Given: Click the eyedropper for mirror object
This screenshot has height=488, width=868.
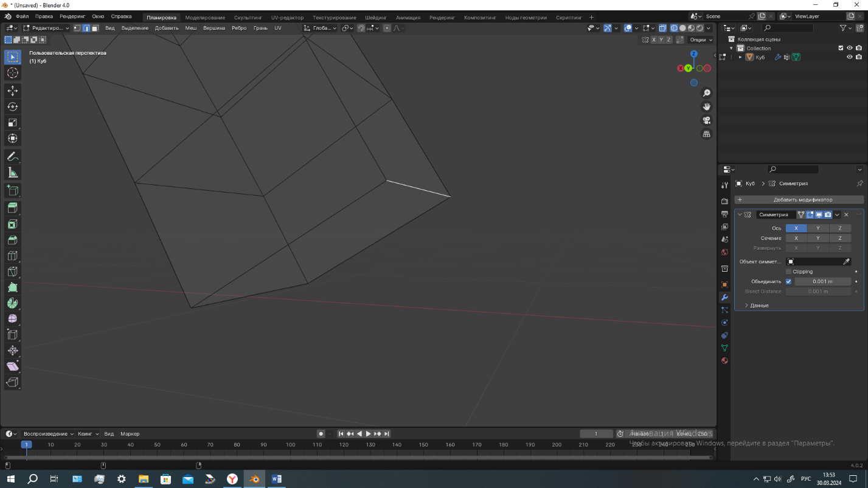Looking at the screenshot, I should point(846,261).
